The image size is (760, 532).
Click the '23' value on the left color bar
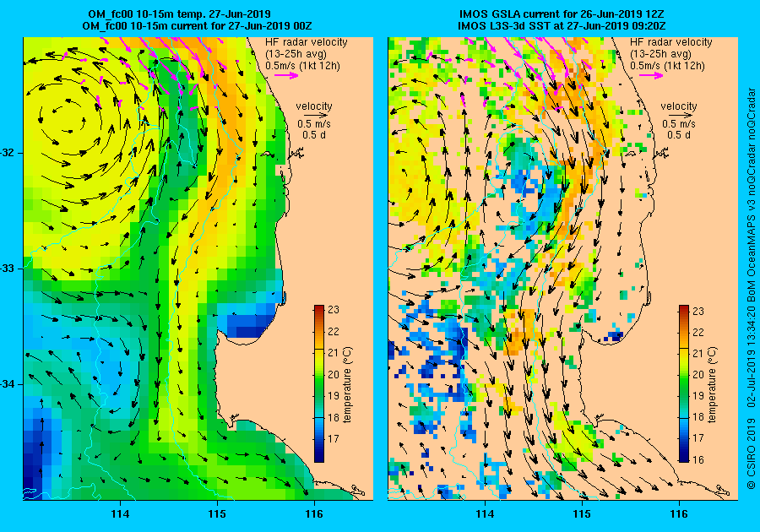[334, 310]
